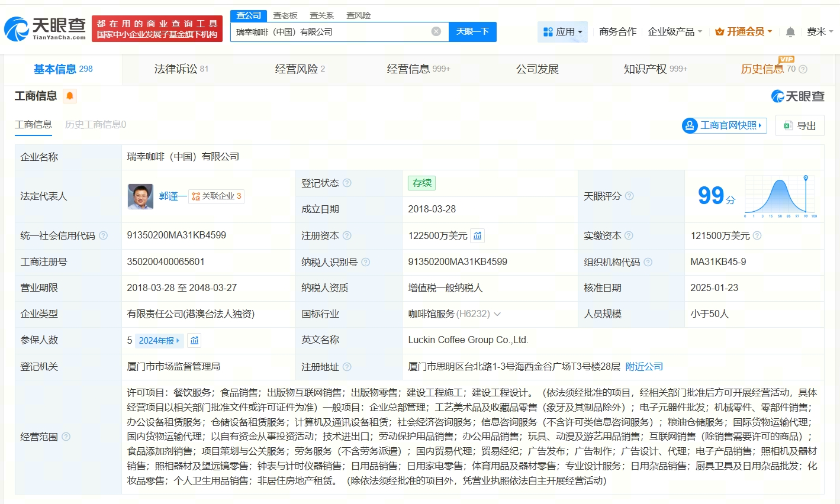Open help icon after 121500万美元
Viewport: 840px width, 504px height.
pyautogui.click(x=757, y=235)
